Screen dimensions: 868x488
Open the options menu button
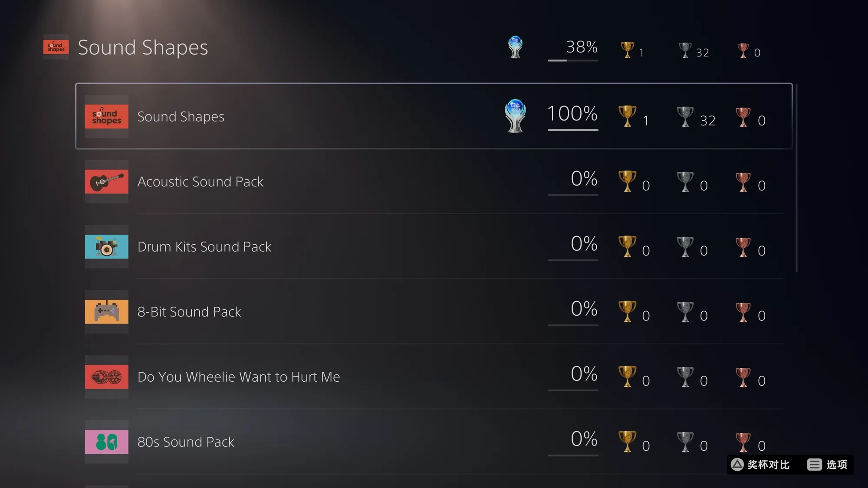pyautogui.click(x=827, y=465)
